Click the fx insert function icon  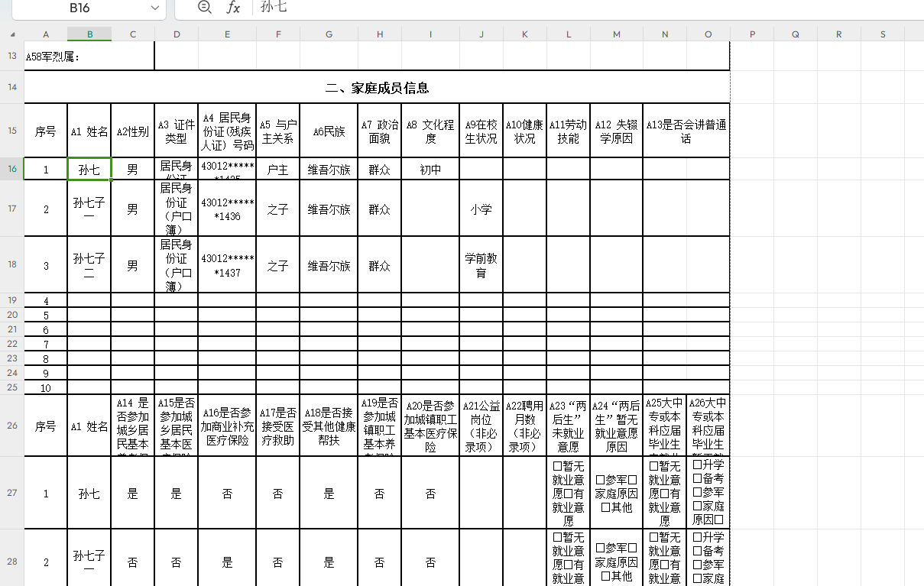(234, 8)
